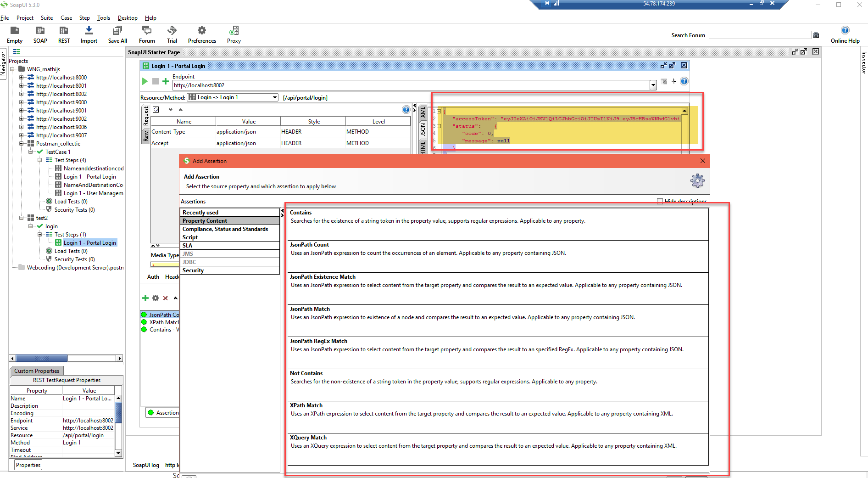Click the Save All toolbar icon

(x=117, y=31)
